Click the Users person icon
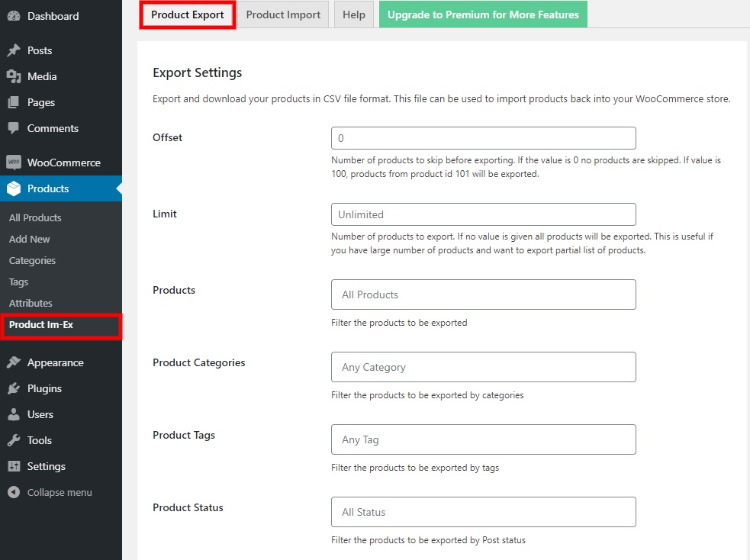 [x=14, y=414]
